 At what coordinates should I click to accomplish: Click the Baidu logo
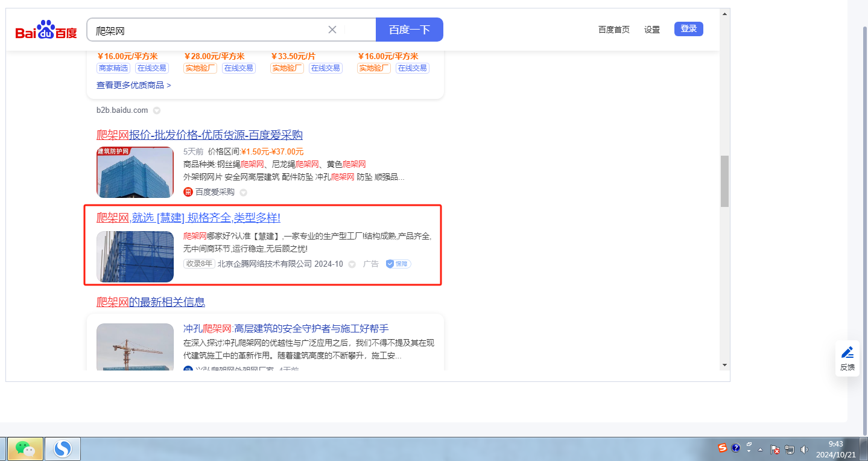46,30
